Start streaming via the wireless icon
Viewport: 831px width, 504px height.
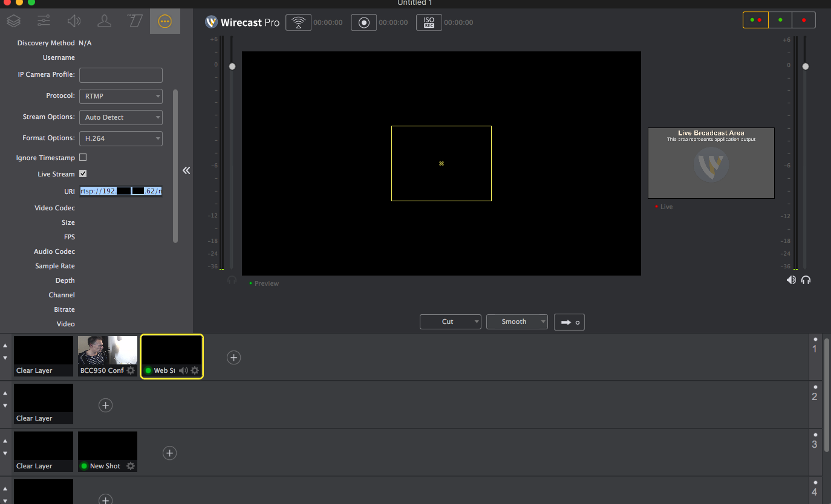click(x=298, y=22)
